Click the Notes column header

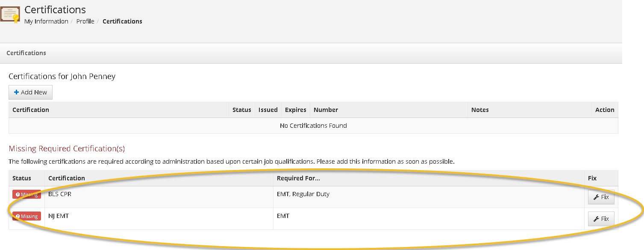point(479,110)
